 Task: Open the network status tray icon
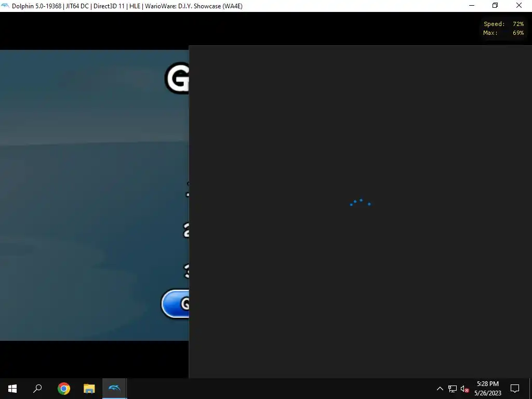[453, 389]
